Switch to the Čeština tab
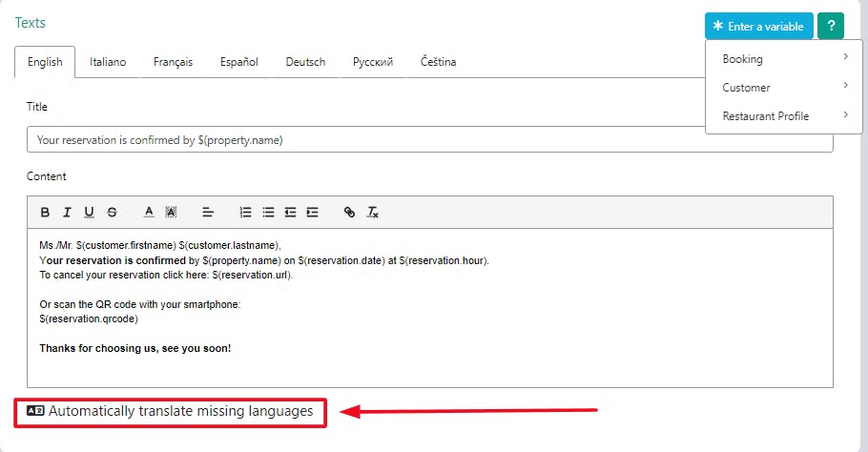The width and height of the screenshot is (868, 452). coord(439,62)
